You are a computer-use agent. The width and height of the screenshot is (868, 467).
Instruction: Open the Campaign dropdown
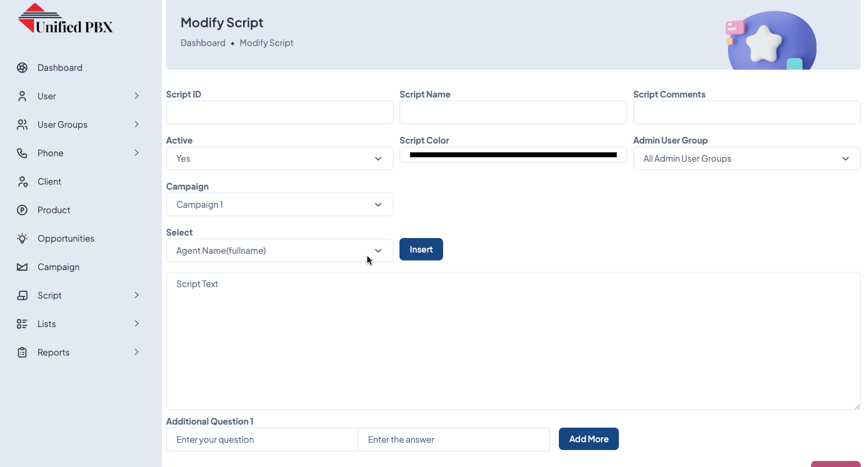279,205
